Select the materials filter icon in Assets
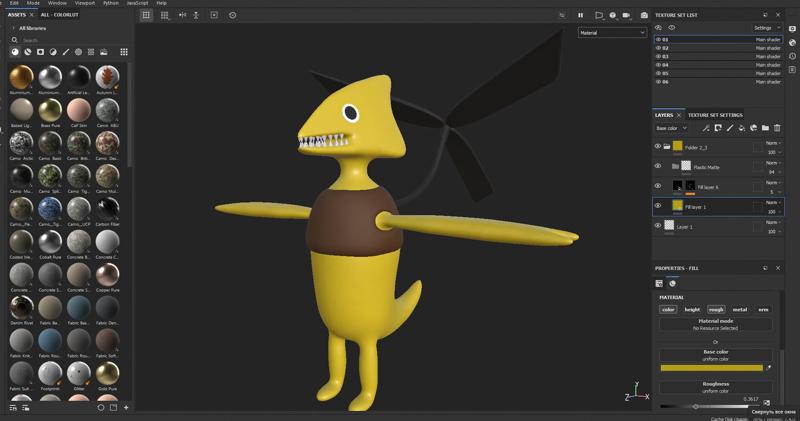The image size is (800, 421). [15, 52]
